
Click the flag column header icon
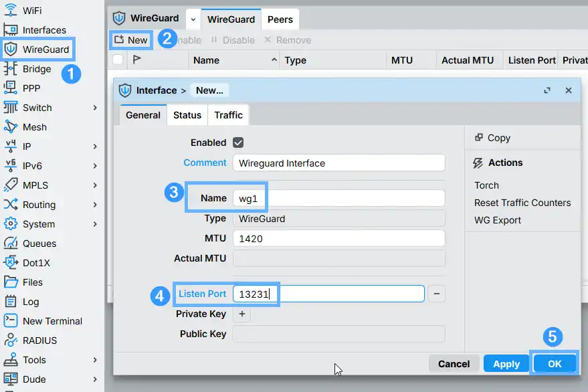pyautogui.click(x=136, y=60)
